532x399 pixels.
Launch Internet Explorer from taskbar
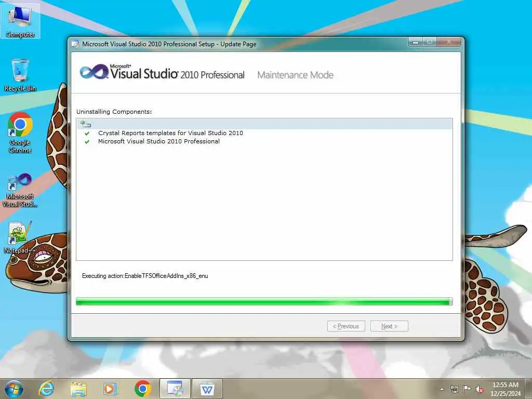46,389
